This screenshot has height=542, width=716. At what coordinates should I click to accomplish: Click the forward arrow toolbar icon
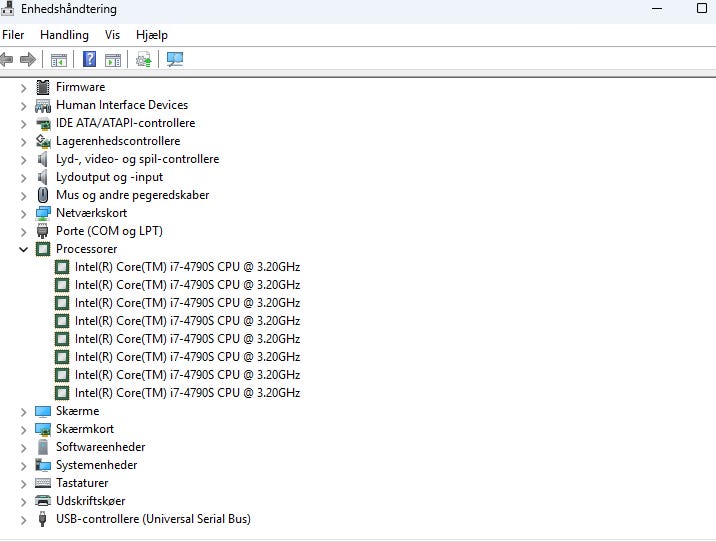28,60
